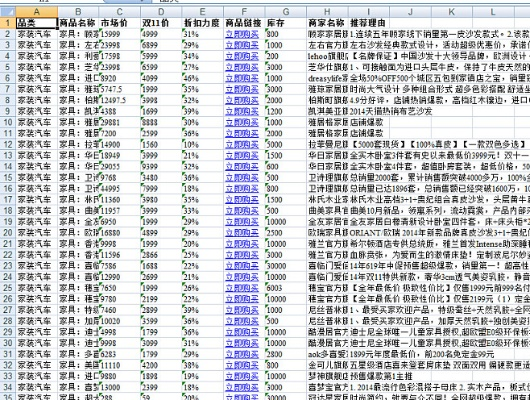Click the stock cell 2500
530x400 pixels.
coord(286,233)
